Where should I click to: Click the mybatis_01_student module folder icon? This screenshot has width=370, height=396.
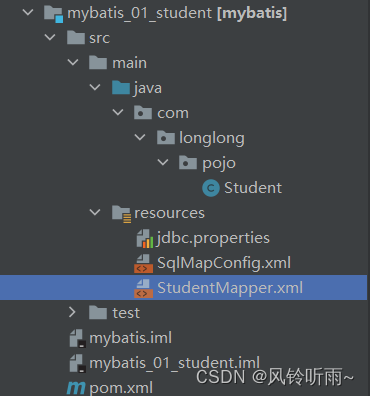point(53,14)
